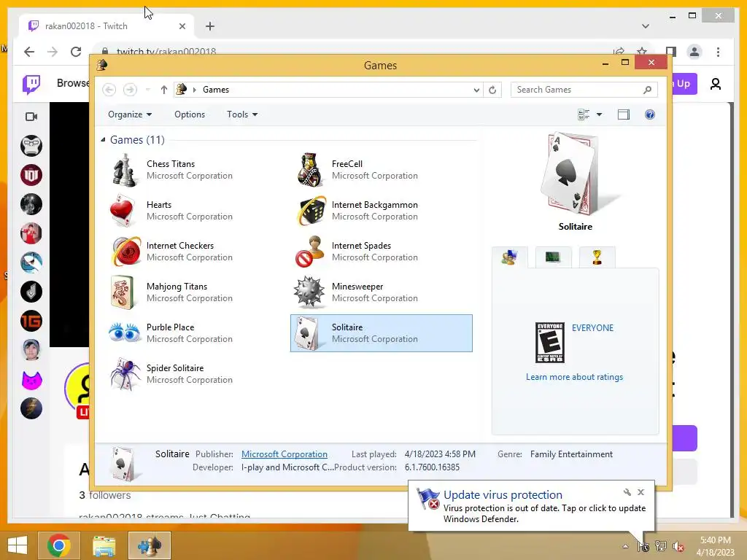This screenshot has width=747, height=560.
Task: Open the Twitch user account icon
Action: tap(715, 84)
